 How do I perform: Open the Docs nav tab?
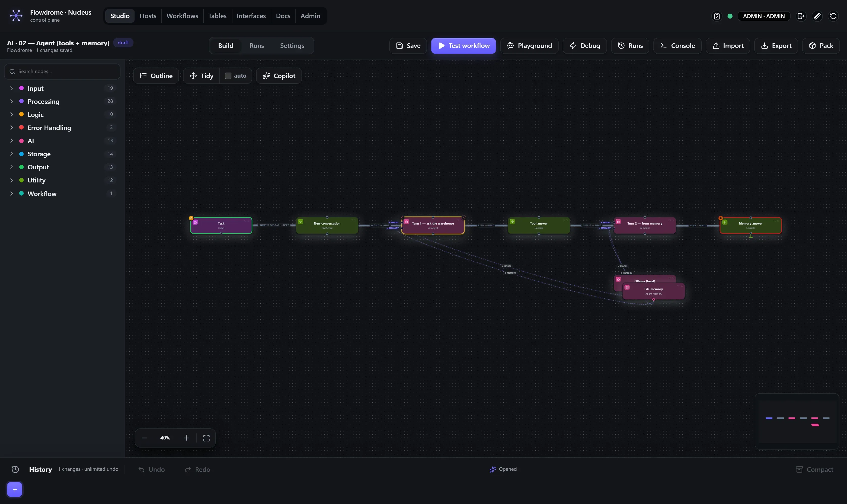point(283,16)
